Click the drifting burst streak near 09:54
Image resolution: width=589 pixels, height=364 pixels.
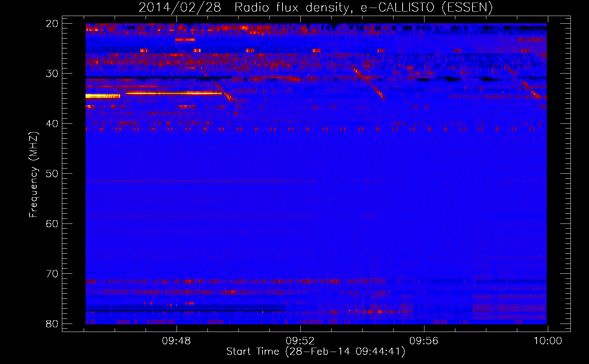368,83
